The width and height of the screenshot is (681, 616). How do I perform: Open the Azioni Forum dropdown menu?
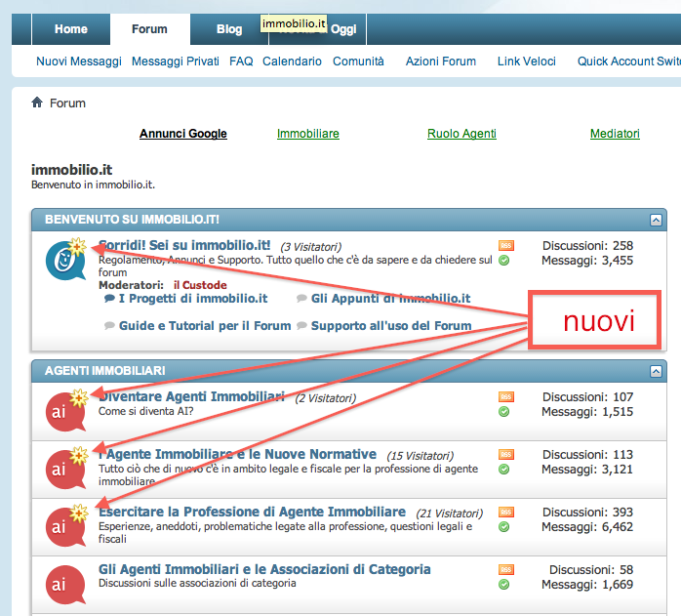tap(440, 61)
